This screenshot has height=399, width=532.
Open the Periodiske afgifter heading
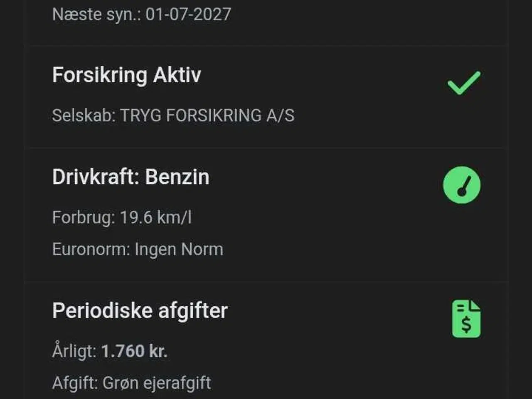coord(140,311)
